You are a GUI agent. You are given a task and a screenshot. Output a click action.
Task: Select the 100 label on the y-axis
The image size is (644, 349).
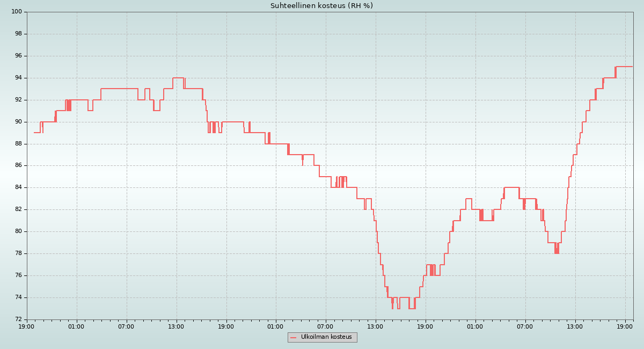[16, 12]
